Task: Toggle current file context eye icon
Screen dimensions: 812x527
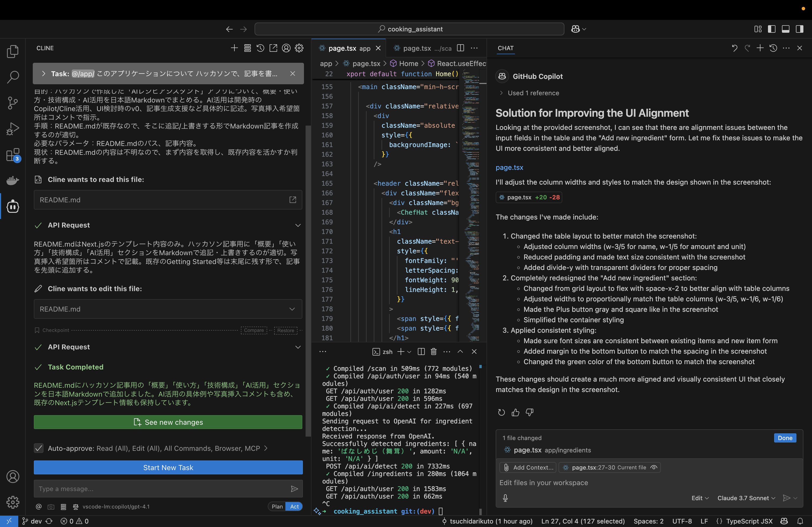Action: click(x=654, y=467)
